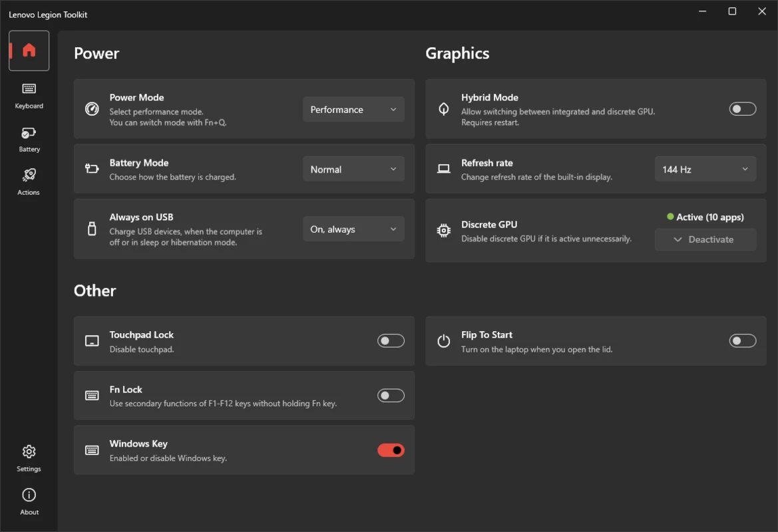Close the Legion Toolkit window
The width and height of the screenshot is (778, 532).
pos(762,11)
